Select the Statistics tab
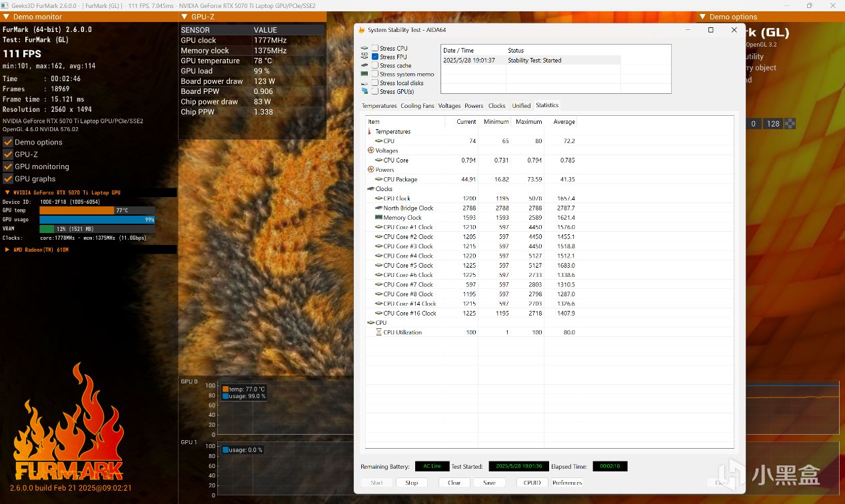 [x=547, y=105]
